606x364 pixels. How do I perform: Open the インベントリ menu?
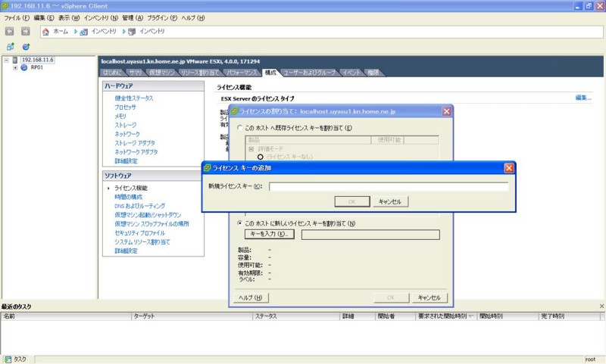pos(101,17)
